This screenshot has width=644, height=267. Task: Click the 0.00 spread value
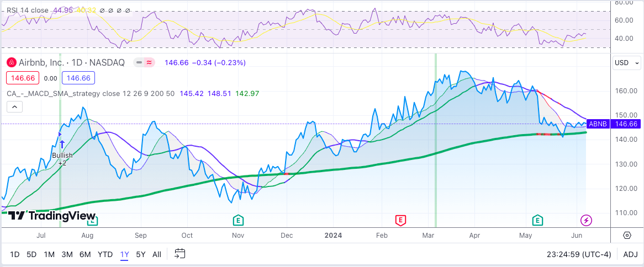(x=50, y=78)
